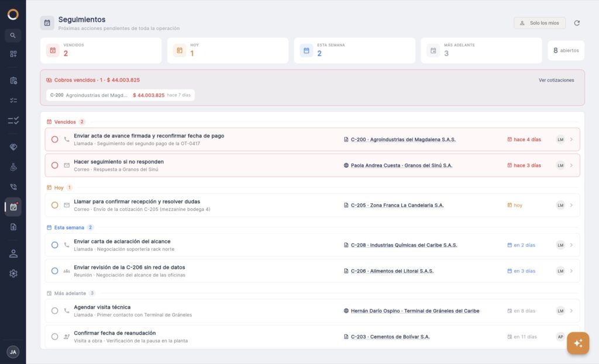Open the overdue C-200 payment chip
Image resolution: width=599 pixels, height=364 pixels.
121,95
